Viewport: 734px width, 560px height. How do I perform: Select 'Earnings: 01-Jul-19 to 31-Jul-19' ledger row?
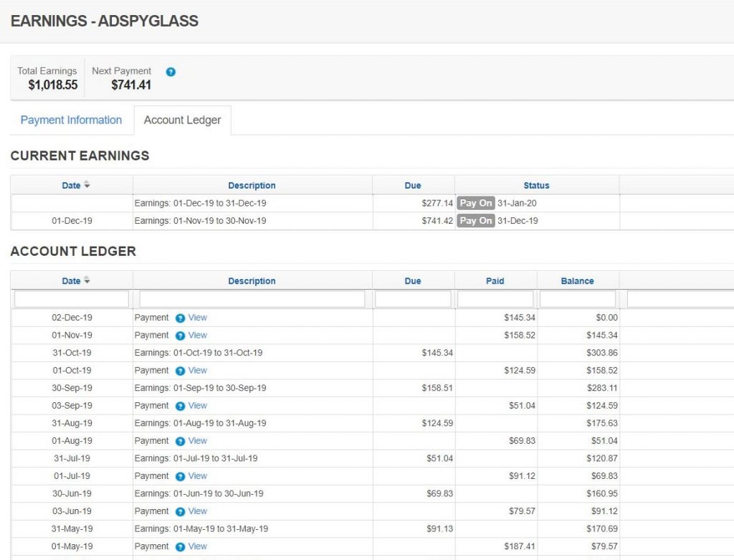(x=373, y=458)
